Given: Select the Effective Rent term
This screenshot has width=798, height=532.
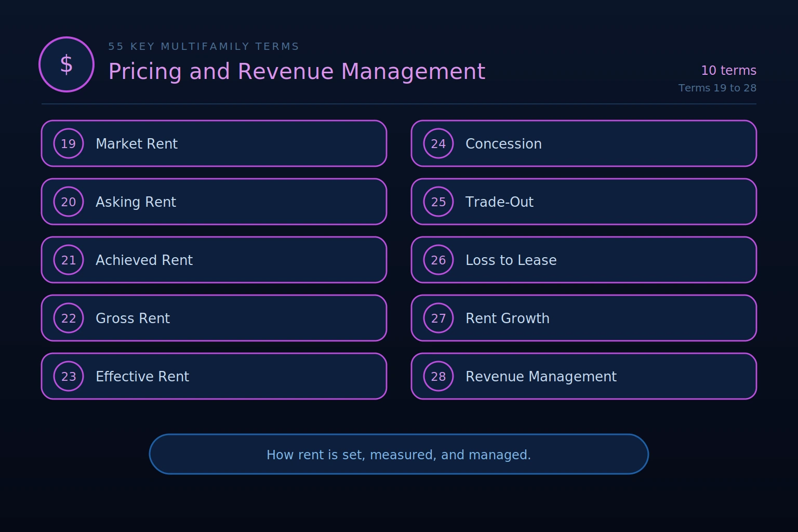Looking at the screenshot, I should click(214, 376).
